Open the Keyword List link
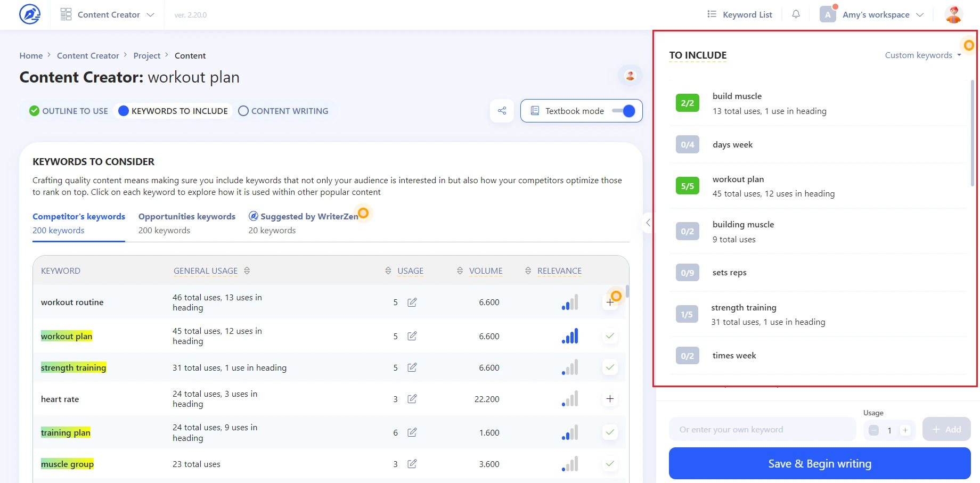Viewport: 980px width, 483px height. (x=740, y=15)
